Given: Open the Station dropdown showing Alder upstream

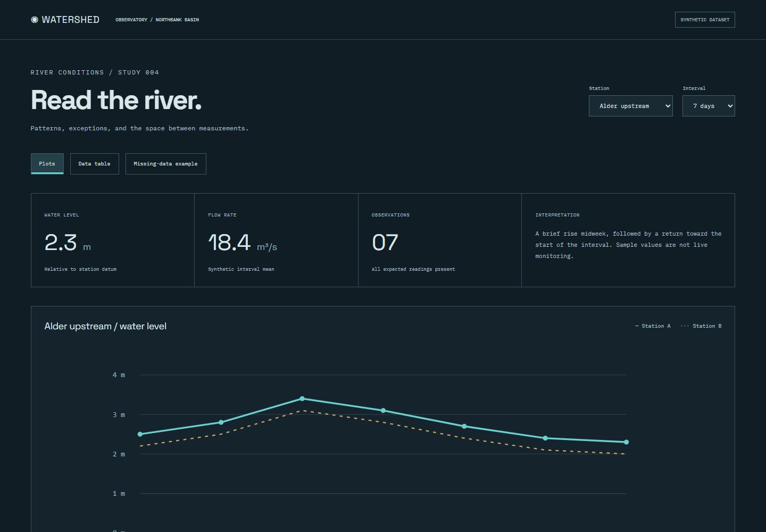Looking at the screenshot, I should [630, 106].
